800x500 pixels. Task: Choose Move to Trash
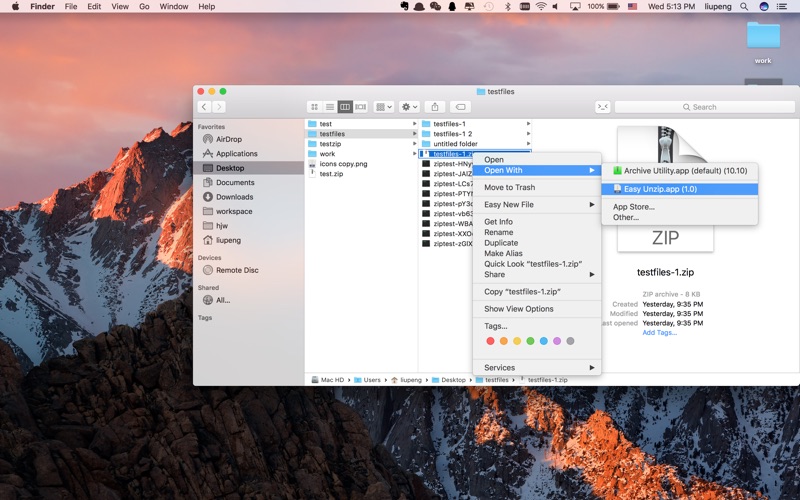537,187
